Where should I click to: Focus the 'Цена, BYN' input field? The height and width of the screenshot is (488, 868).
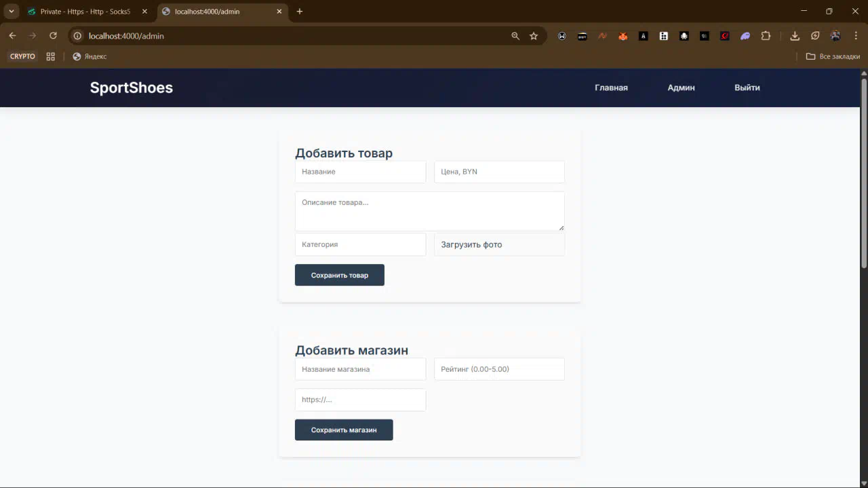pyautogui.click(x=499, y=172)
